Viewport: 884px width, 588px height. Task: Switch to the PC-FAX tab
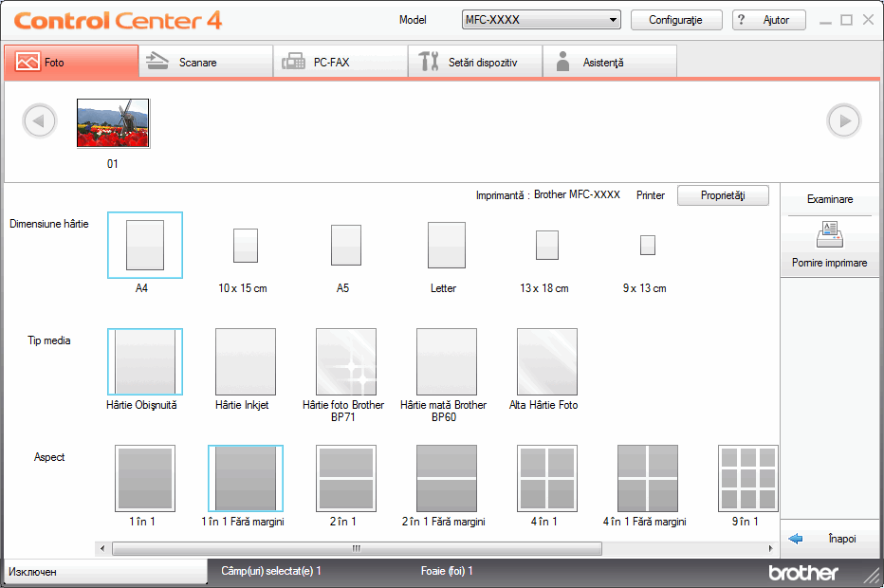tap(341, 62)
